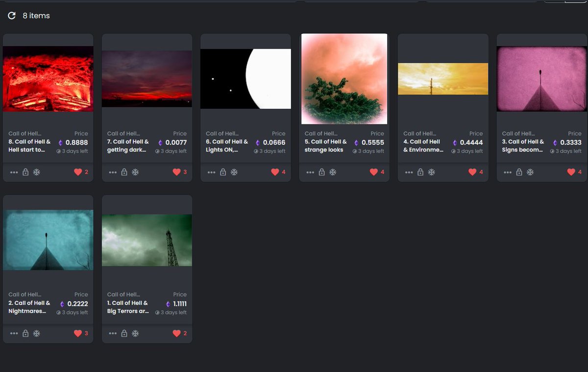Toggle the heart on card 4 Environment
The image size is (588, 372).
click(472, 172)
